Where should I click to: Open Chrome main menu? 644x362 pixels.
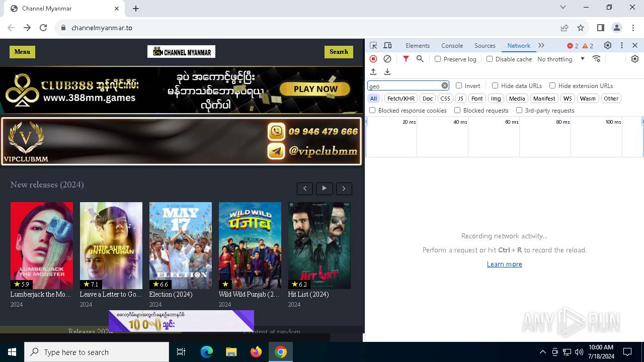coord(633,28)
